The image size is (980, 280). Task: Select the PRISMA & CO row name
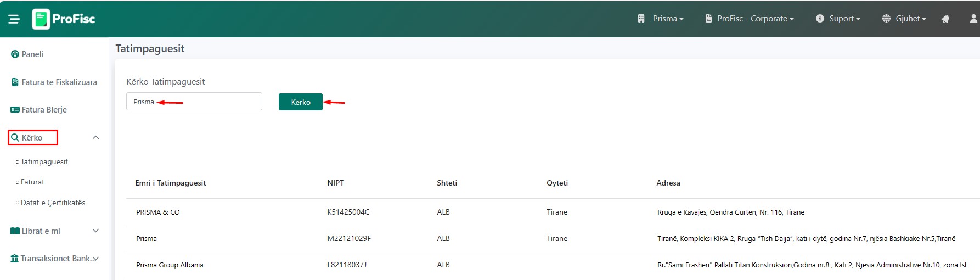(x=158, y=212)
